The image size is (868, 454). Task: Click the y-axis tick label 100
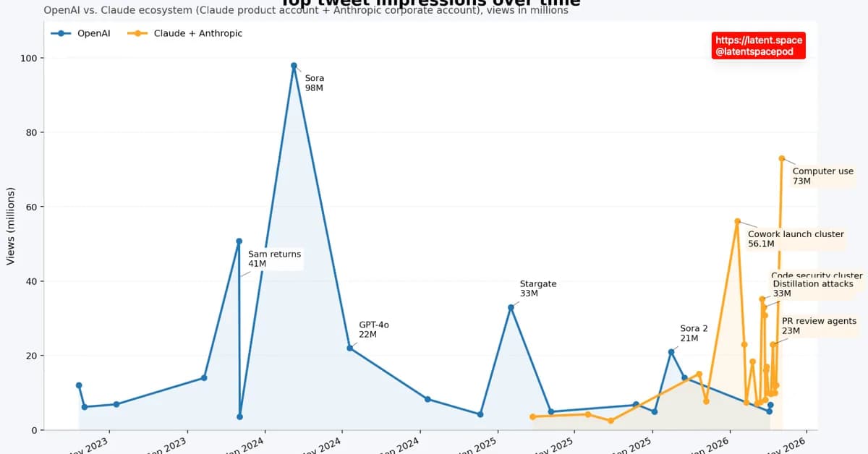click(x=29, y=58)
